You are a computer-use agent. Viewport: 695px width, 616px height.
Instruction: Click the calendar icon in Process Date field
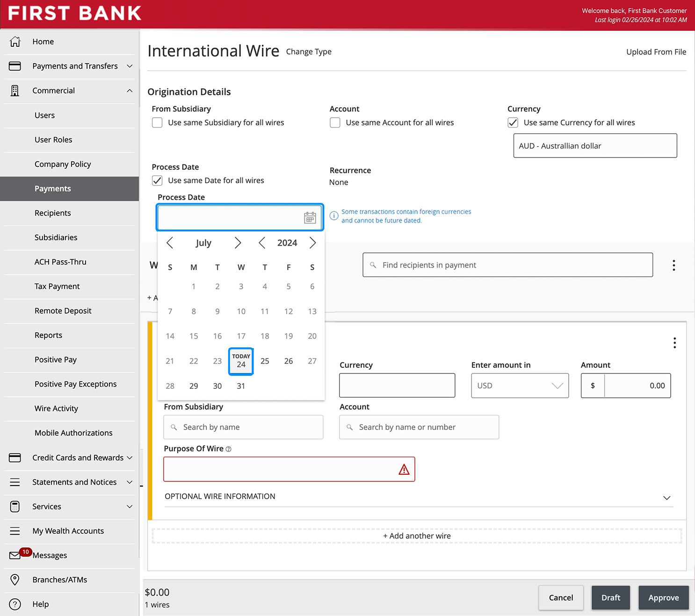310,218
